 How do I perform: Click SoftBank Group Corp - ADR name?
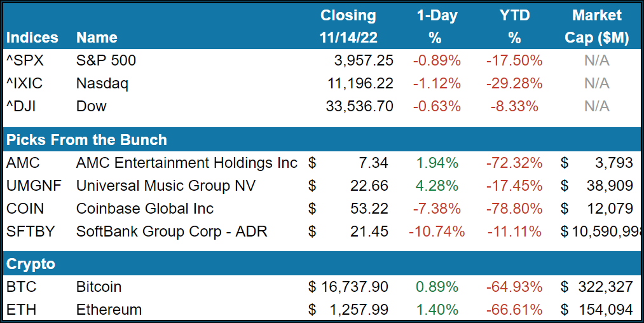(x=172, y=231)
